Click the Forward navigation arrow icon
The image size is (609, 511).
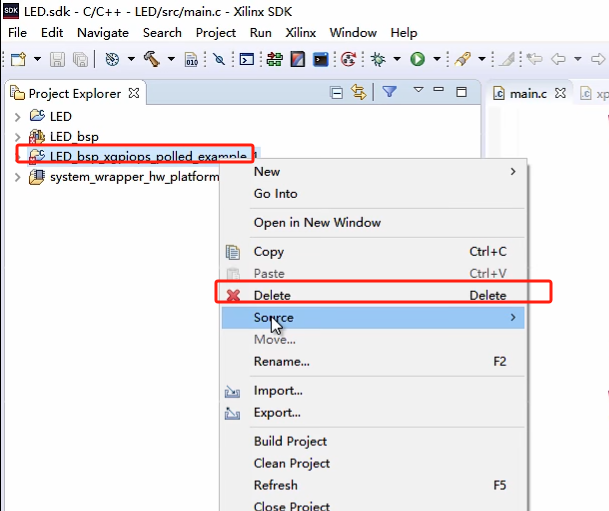coord(598,59)
